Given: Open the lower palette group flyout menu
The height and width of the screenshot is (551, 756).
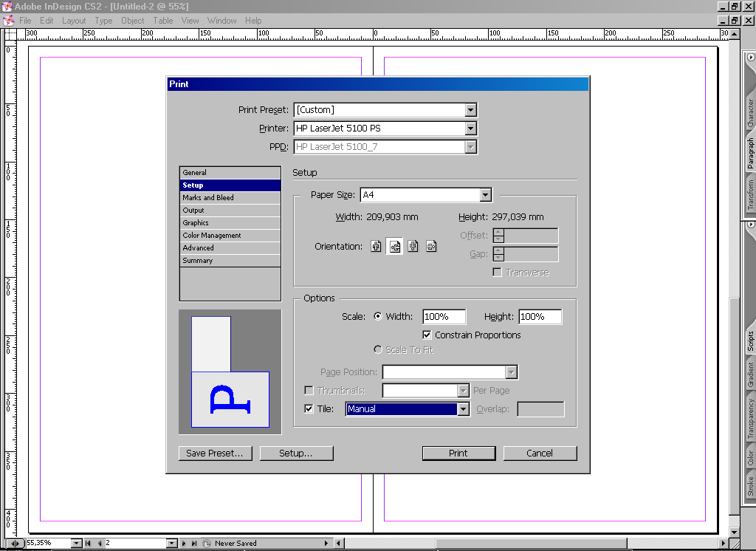Looking at the screenshot, I should point(750,225).
